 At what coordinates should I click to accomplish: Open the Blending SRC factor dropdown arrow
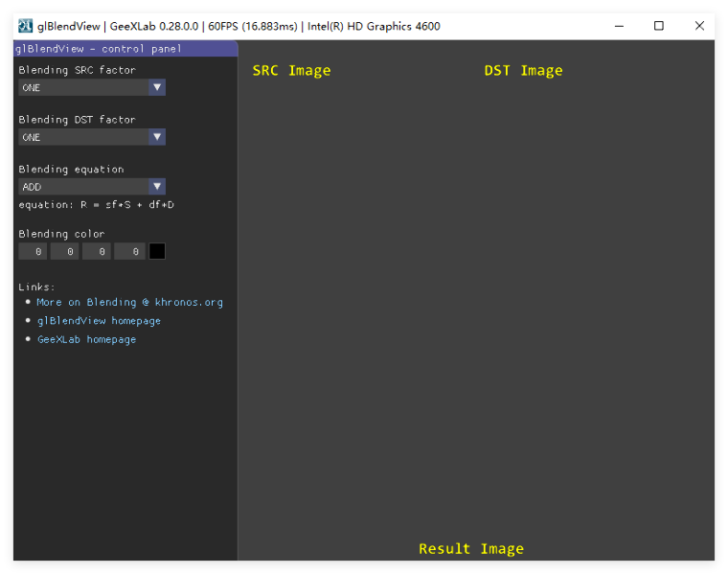tap(157, 87)
